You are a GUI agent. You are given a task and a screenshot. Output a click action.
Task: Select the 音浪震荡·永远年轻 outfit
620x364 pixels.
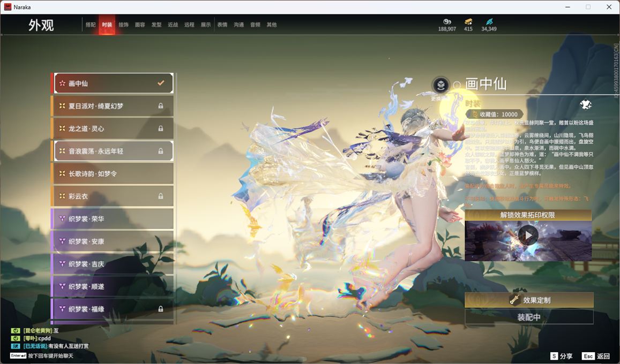click(113, 151)
